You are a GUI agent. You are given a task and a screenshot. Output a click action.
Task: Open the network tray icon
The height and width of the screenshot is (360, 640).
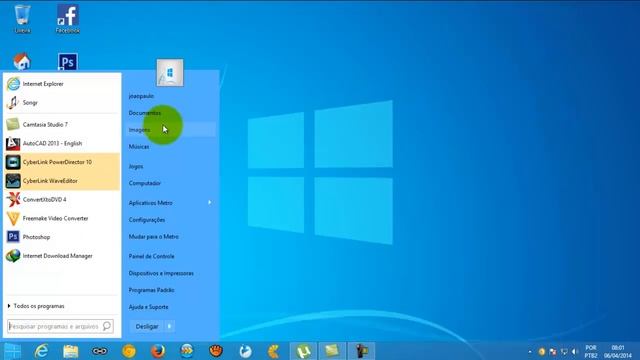(564, 351)
